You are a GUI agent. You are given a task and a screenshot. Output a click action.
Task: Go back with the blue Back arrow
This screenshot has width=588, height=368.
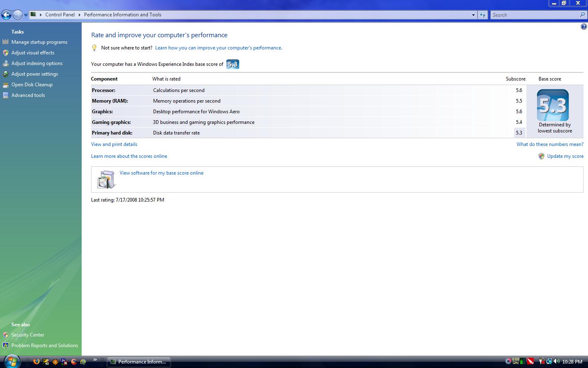pyautogui.click(x=6, y=15)
